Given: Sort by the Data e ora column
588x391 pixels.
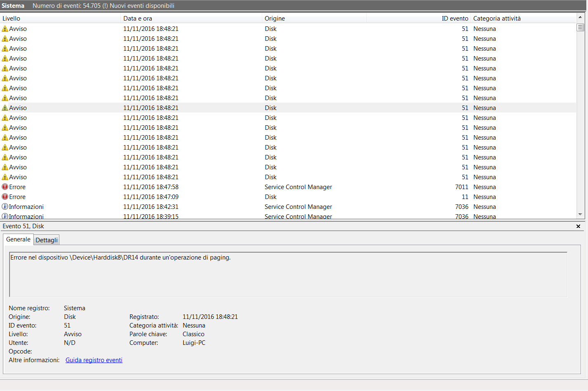Looking at the screenshot, I should click(x=191, y=19).
